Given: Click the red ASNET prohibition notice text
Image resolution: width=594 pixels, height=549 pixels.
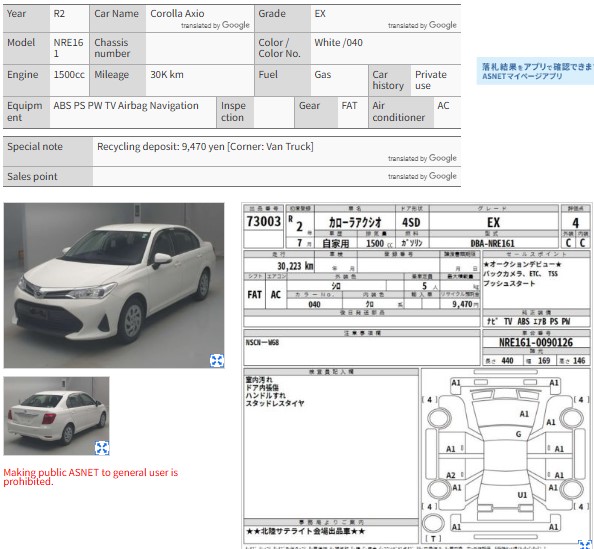Looking at the screenshot, I should point(91,477).
